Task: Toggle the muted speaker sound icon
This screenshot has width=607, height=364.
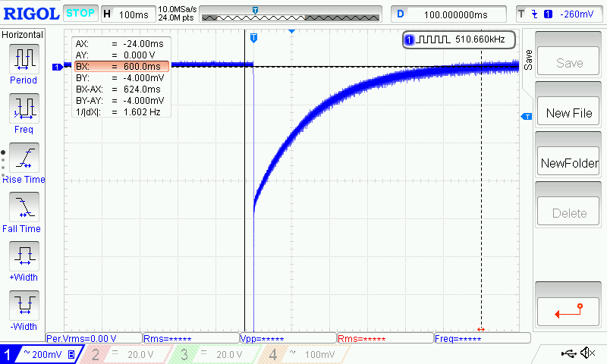Action: pos(587,353)
